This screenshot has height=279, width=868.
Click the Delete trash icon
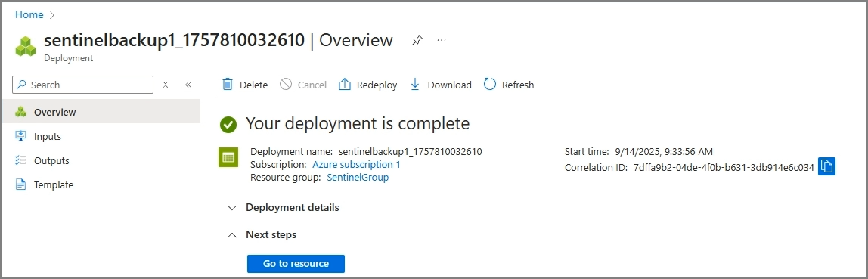point(228,84)
